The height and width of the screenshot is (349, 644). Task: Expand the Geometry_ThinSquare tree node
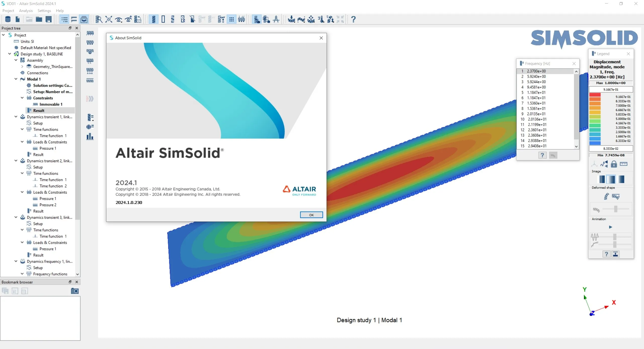22,66
